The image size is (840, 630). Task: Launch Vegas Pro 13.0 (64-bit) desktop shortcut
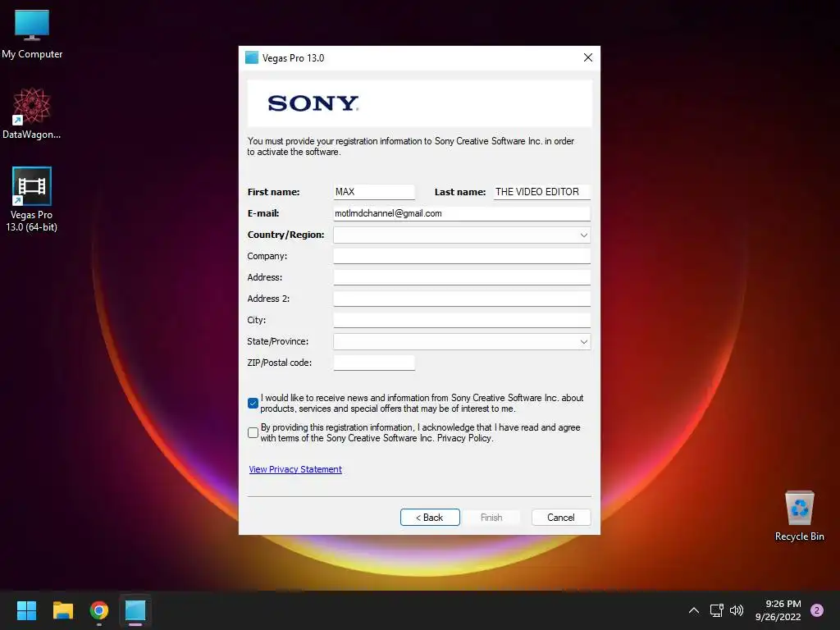pyautogui.click(x=32, y=199)
